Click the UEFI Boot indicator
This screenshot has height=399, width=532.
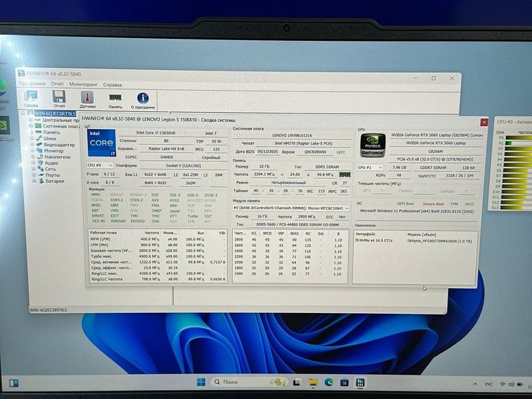(x=405, y=204)
